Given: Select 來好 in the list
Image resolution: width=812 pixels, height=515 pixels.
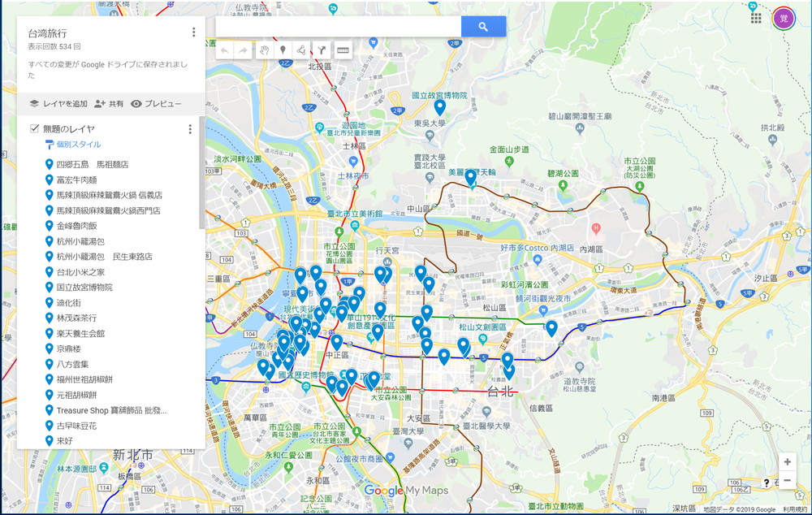Looking at the screenshot, I should point(65,441).
